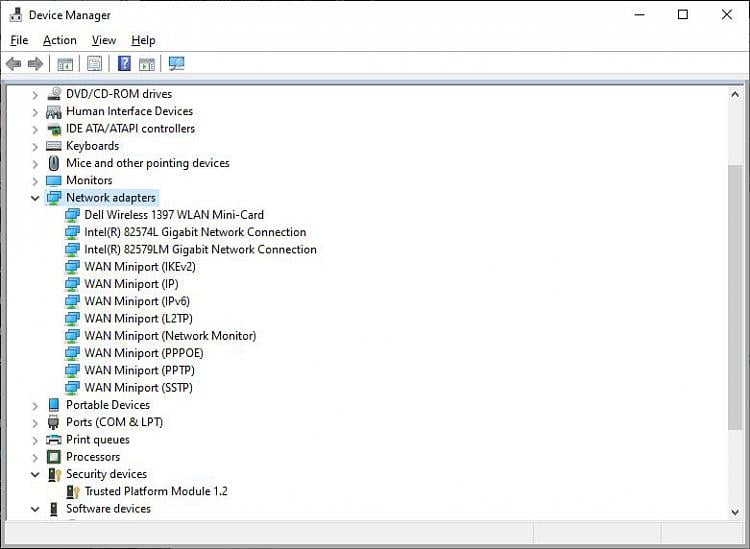Expand the Processors category
The height and width of the screenshot is (549, 750).
[x=35, y=457]
